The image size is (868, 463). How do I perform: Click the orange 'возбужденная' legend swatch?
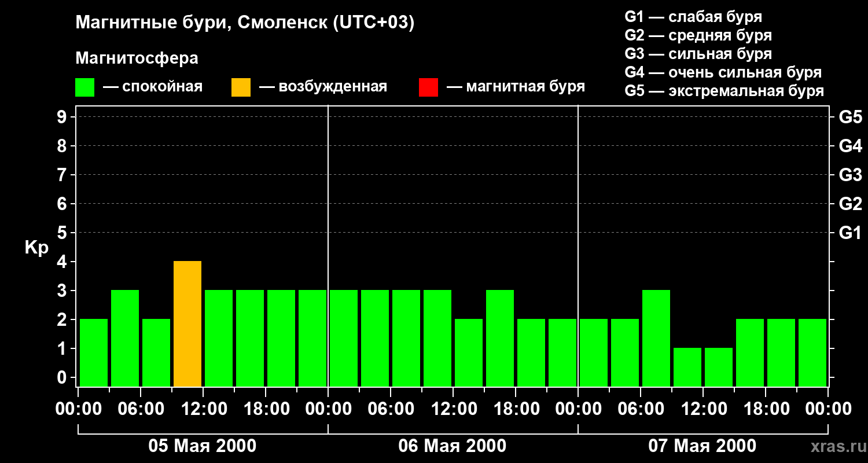tap(241, 87)
